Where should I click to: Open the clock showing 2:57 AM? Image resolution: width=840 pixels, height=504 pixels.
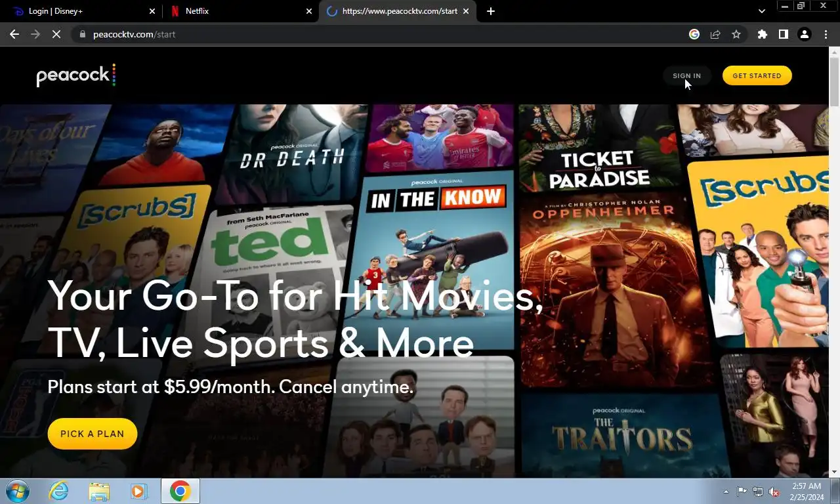pyautogui.click(x=807, y=491)
